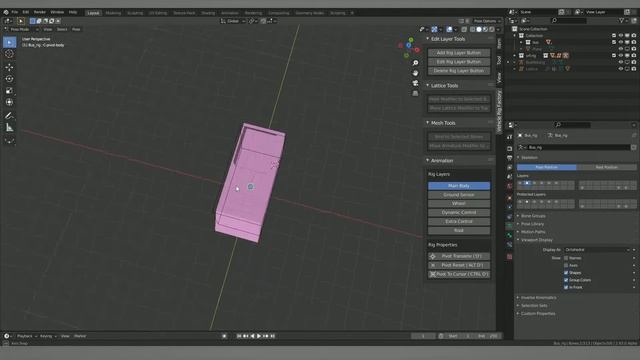This screenshot has width=640, height=360.
Task: Uncheck the Shapes checkbox
Action: 566,273
